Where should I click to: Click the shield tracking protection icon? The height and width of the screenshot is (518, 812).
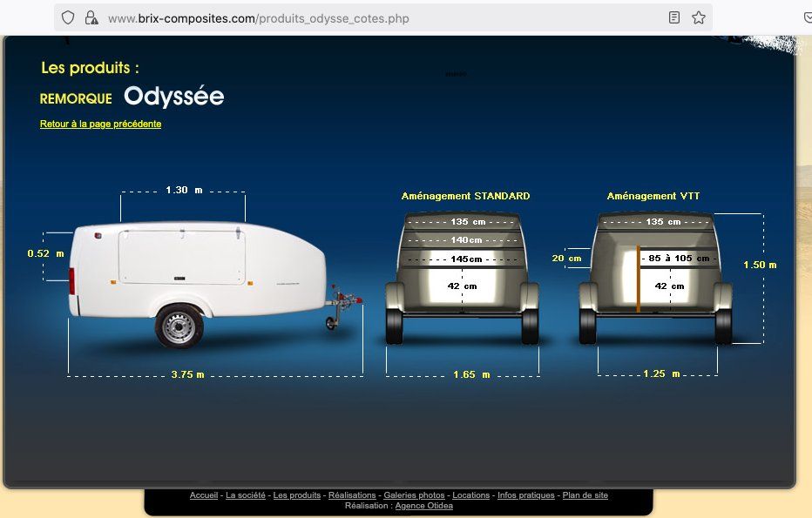click(x=68, y=18)
